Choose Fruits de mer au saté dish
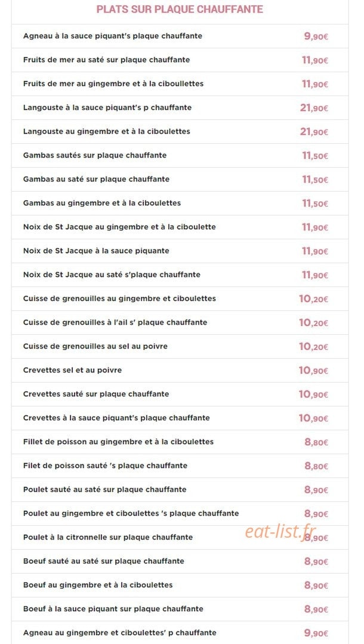Screen dimensions: 364x644 180,60
